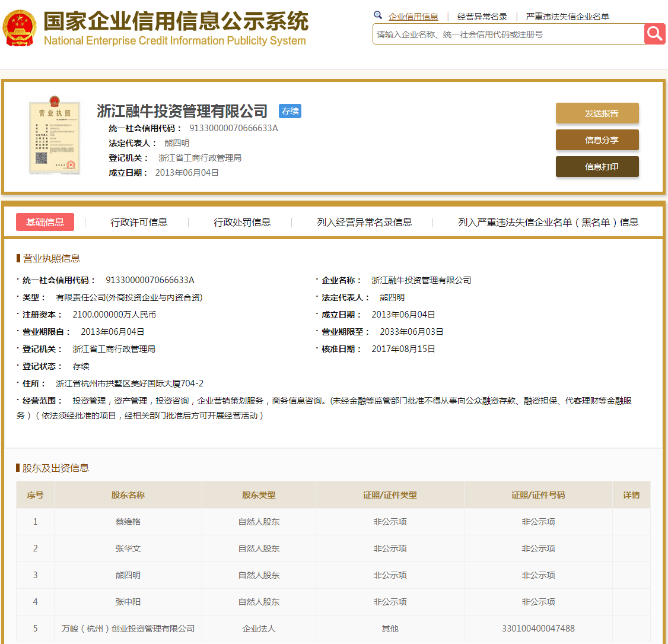The width and height of the screenshot is (668, 644).
Task: Click the 存续 status badge
Action: click(290, 111)
